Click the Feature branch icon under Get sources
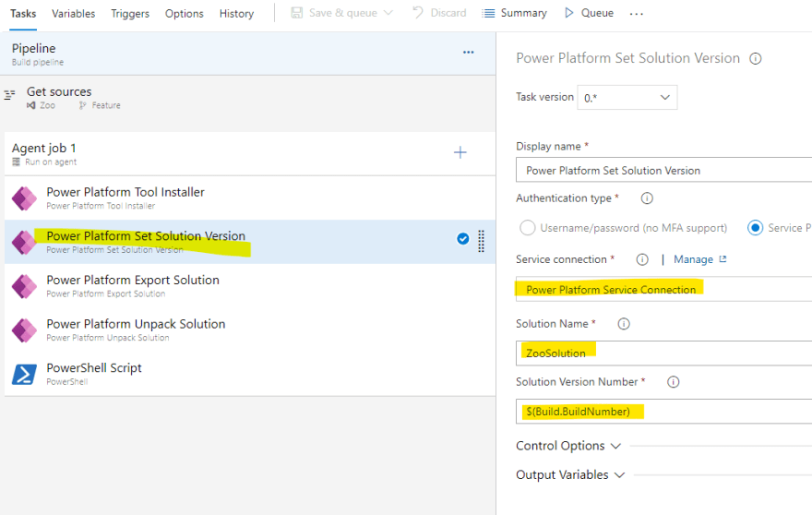The image size is (812, 515). 82,105
